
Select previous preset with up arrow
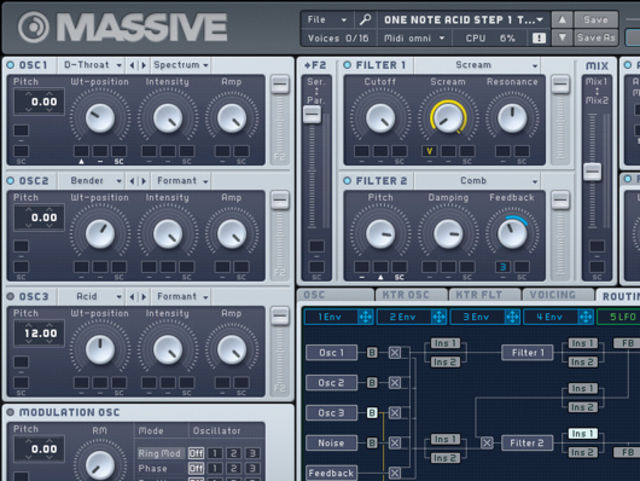(562, 20)
